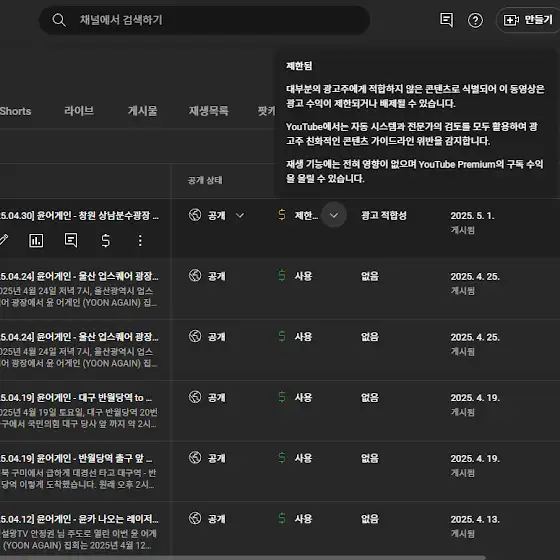Click the pencil edit icon for 창원 video
Screen dimensions: 560x560
[x=4, y=240]
